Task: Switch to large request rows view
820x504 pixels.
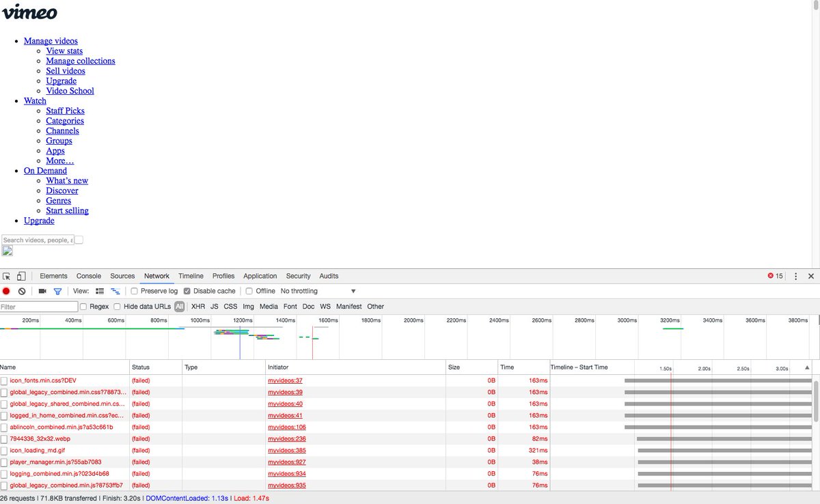Action: point(100,291)
